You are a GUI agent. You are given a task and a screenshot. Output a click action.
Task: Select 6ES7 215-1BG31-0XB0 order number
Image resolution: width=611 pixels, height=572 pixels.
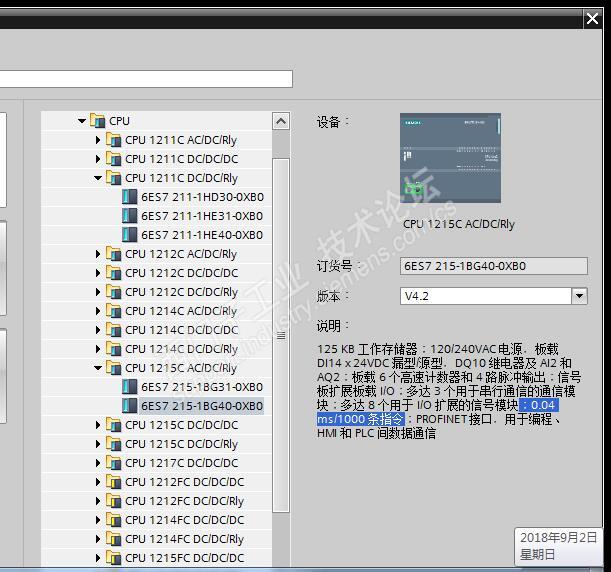[202, 387]
